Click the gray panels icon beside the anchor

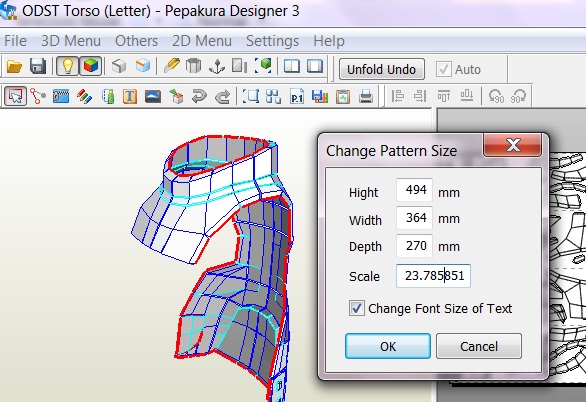(239, 66)
